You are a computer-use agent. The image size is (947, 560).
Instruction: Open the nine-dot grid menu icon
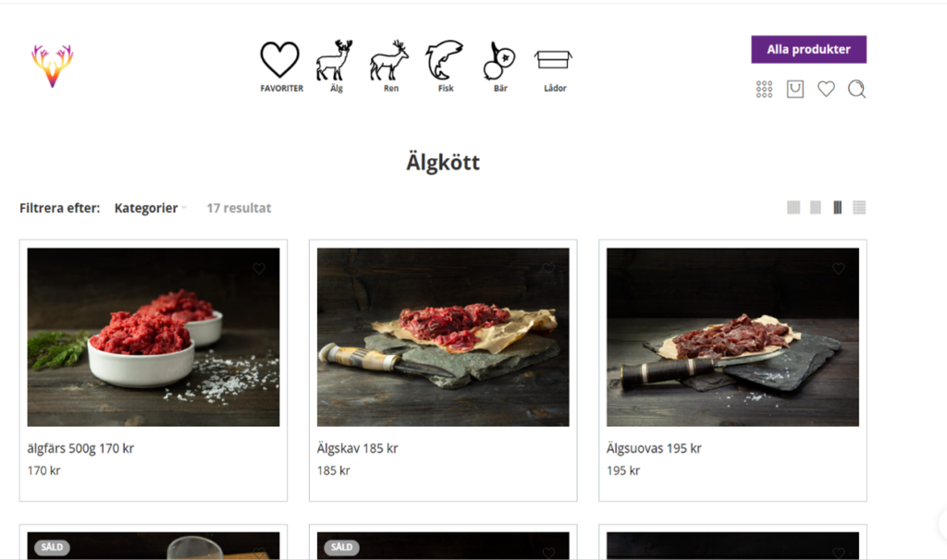coord(764,90)
